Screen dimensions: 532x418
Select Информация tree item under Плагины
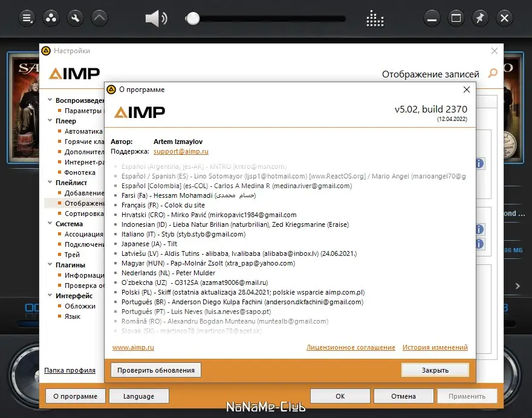pos(84,275)
